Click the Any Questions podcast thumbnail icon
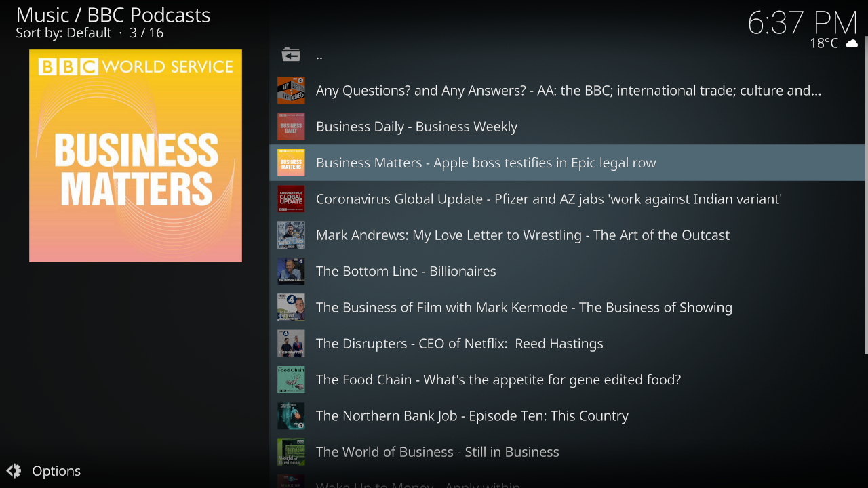Viewport: 868px width, 488px height. [291, 91]
